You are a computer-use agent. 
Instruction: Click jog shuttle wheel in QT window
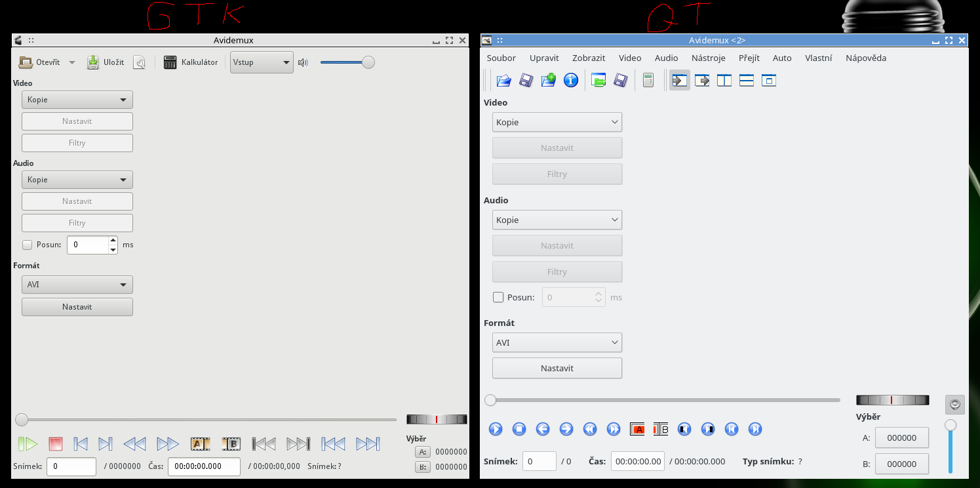pyautogui.click(x=893, y=400)
